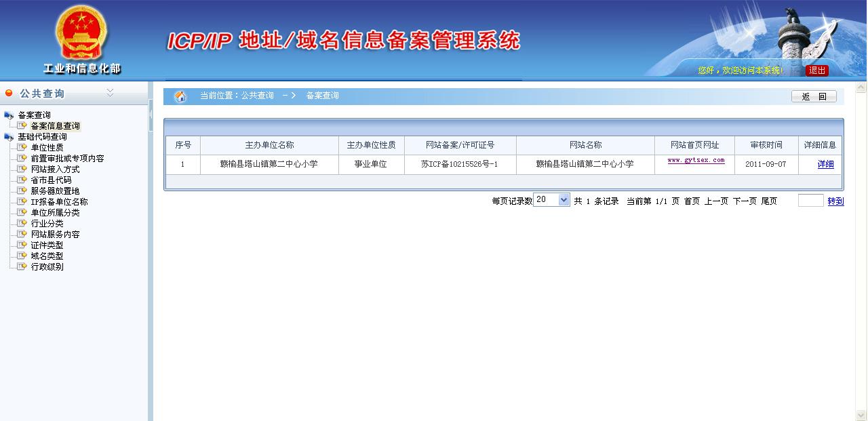The width and height of the screenshot is (868, 421).
Task: Open 单位所属分类 lookup
Action: pos(55,212)
